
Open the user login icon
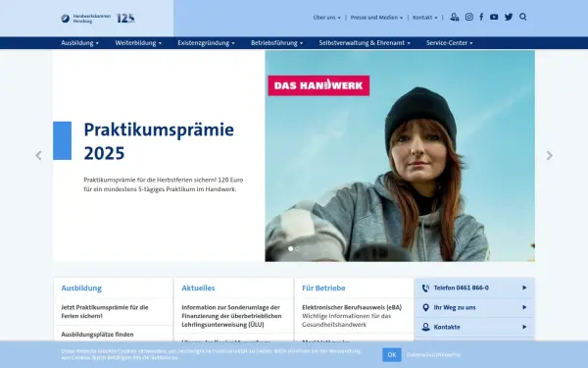coord(454,17)
